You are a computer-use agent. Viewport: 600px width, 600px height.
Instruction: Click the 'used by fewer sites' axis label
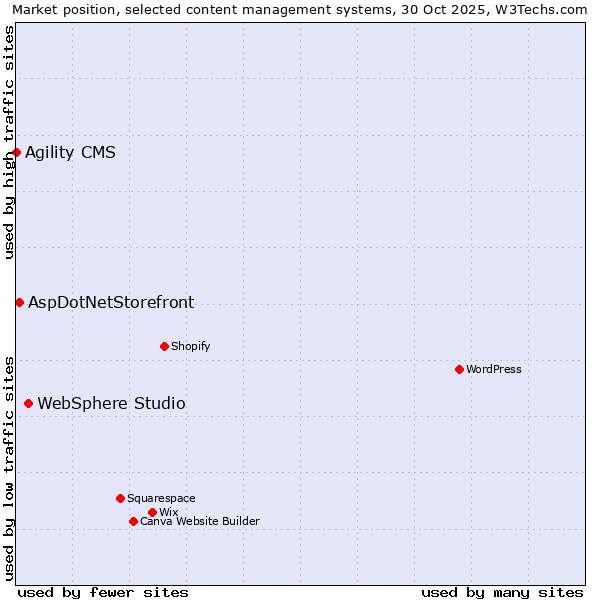103,592
